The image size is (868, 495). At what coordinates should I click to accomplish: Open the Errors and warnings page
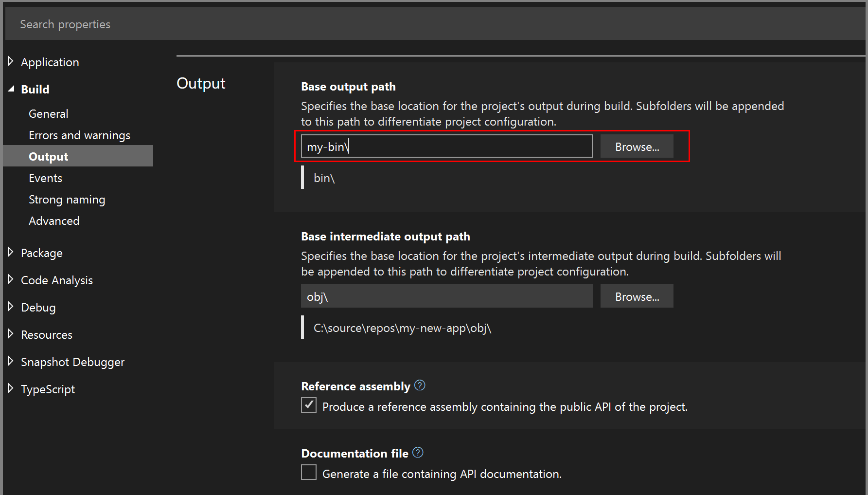79,135
